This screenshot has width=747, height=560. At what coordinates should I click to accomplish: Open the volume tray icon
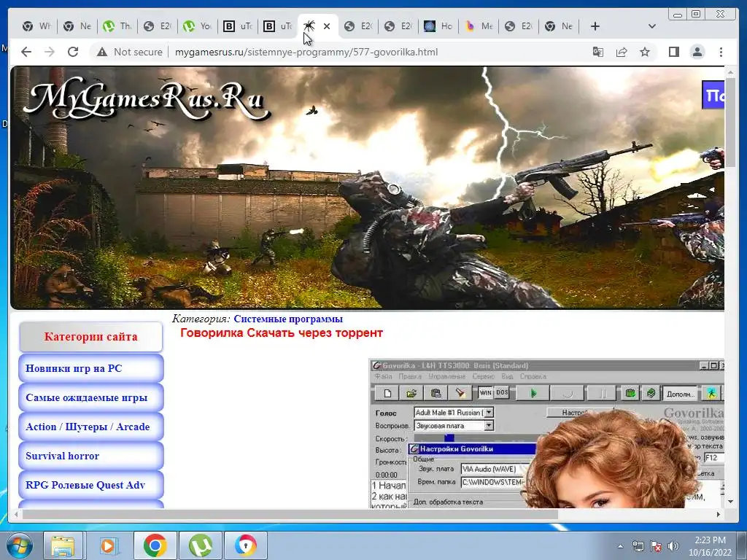point(673,546)
